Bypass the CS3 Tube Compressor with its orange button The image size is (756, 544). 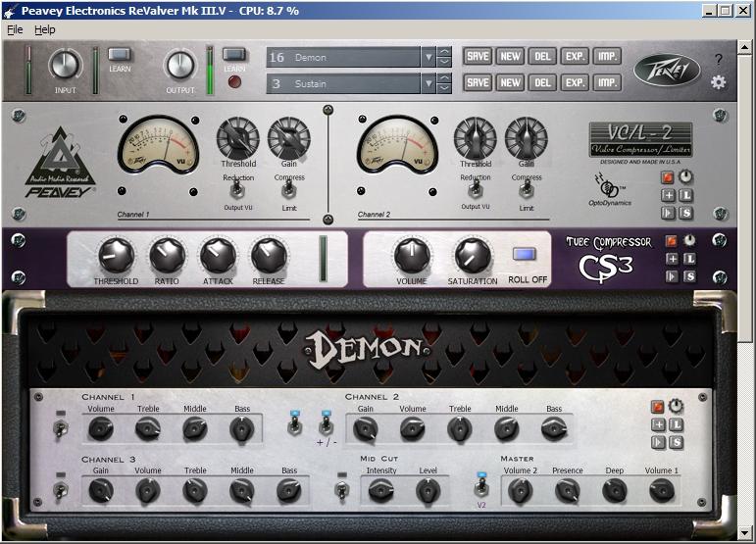(671, 240)
